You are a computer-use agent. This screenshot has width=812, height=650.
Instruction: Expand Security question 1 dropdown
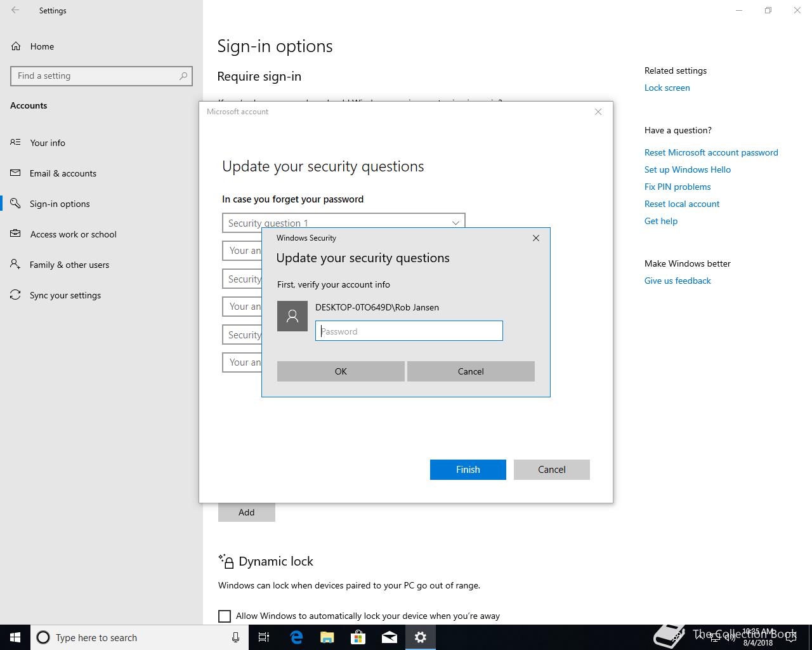[343, 223]
